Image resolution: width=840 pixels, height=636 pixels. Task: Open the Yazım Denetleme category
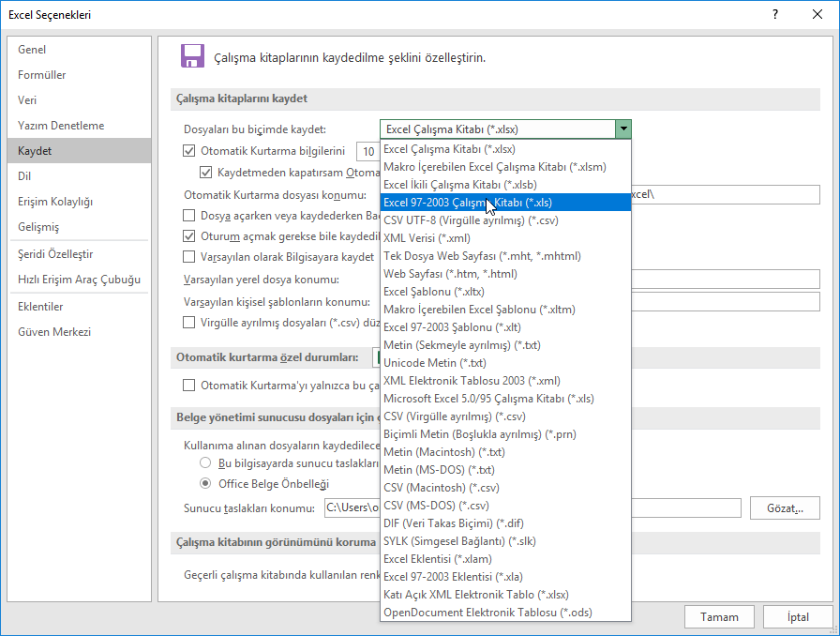click(x=80, y=126)
